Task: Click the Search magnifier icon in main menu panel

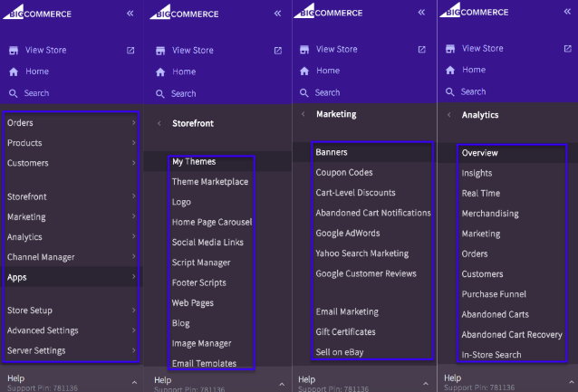Action: (x=14, y=93)
